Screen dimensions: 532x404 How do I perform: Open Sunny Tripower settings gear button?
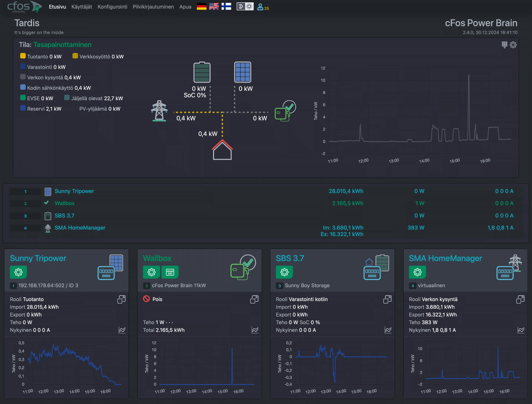pos(18,272)
